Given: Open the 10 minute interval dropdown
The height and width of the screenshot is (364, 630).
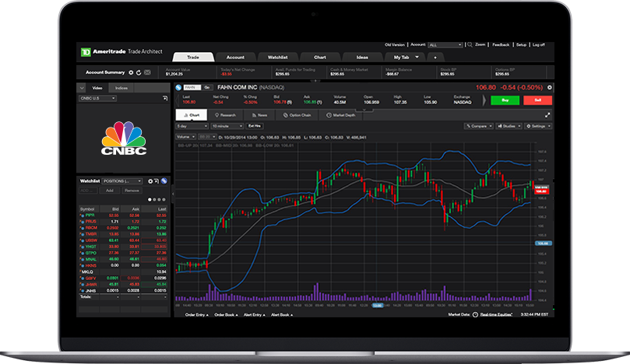Looking at the screenshot, I should [x=227, y=127].
